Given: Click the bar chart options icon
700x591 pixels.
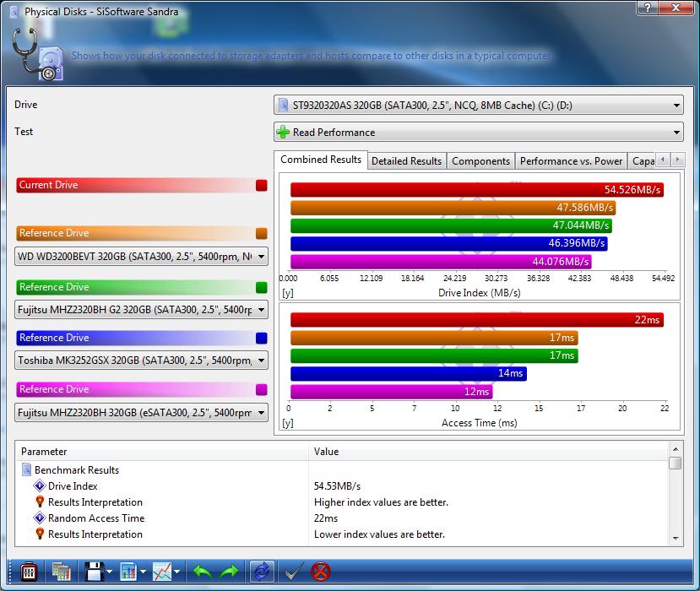Looking at the screenshot, I should tap(128, 572).
